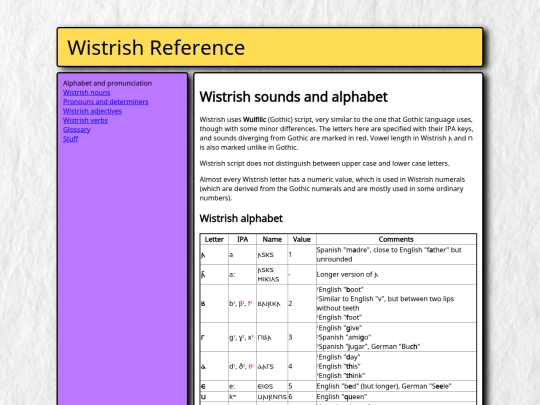Click the IPA column header

(x=242, y=239)
